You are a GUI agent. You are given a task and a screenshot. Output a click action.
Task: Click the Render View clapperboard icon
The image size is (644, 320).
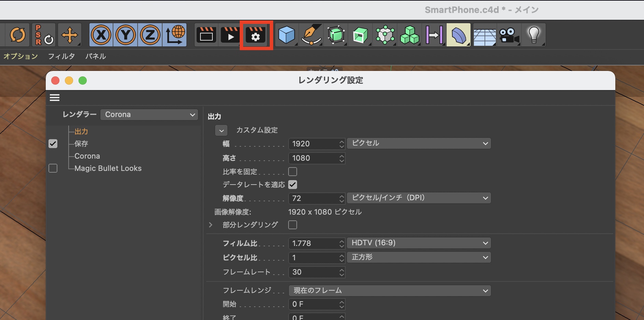tap(206, 35)
